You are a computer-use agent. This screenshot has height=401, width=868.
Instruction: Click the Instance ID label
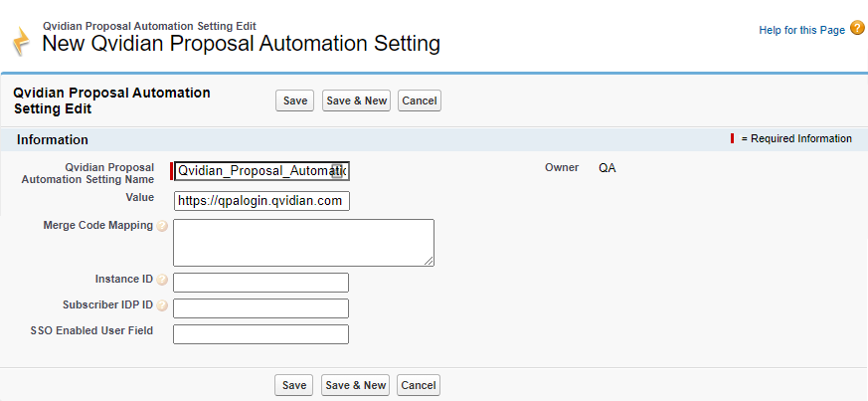click(124, 280)
